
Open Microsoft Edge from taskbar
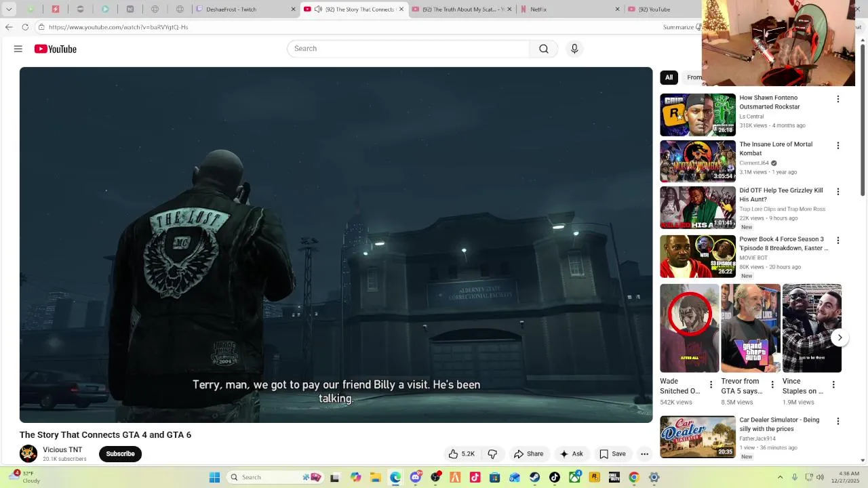point(395,477)
